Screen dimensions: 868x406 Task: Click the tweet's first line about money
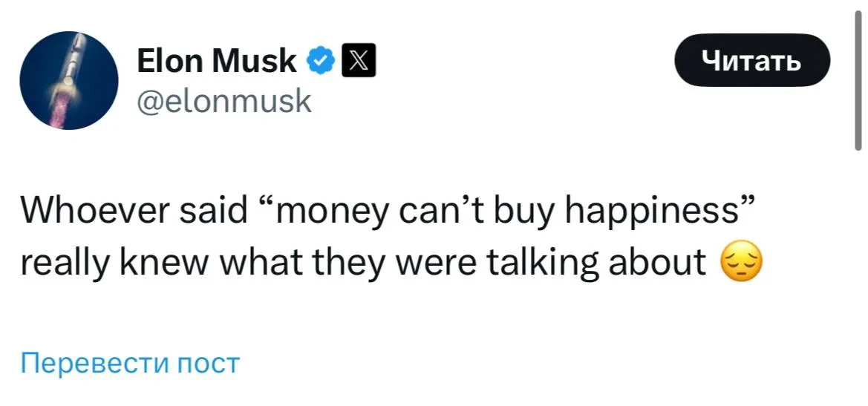[x=387, y=214]
